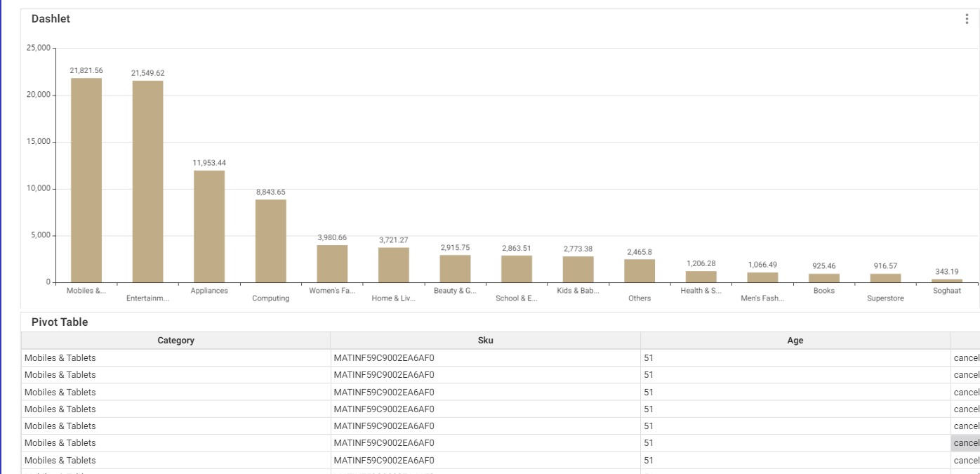Select the "Dashlet" panel title
The image size is (980, 474).
point(51,19)
